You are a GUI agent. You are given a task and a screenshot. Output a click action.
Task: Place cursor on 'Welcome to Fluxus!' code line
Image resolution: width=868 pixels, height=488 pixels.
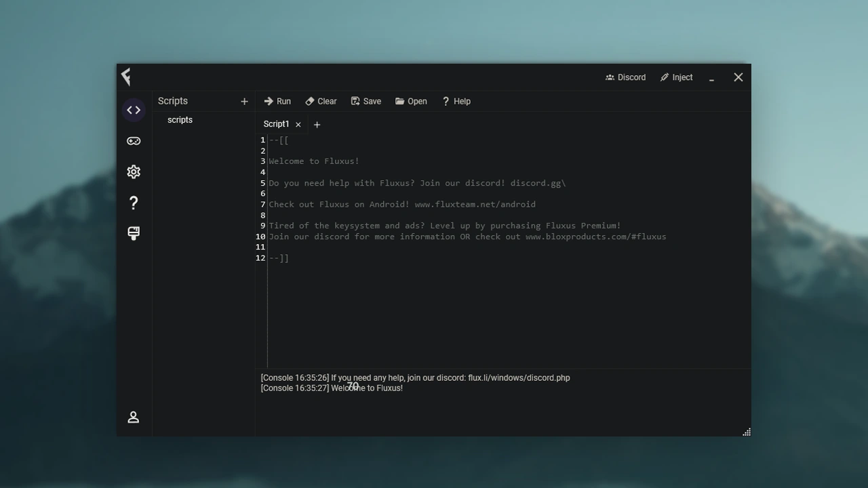(x=314, y=161)
